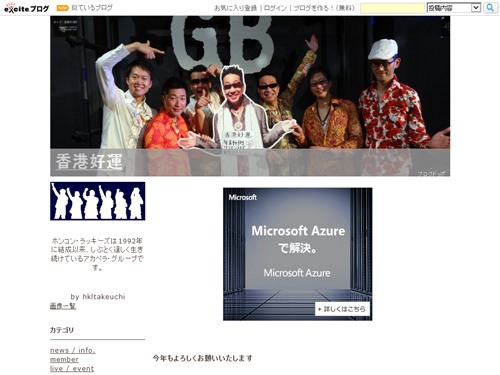500x375 pixels.
Task: Click the 詳しくはこちら button on the Azure ad
Action: [x=342, y=309]
